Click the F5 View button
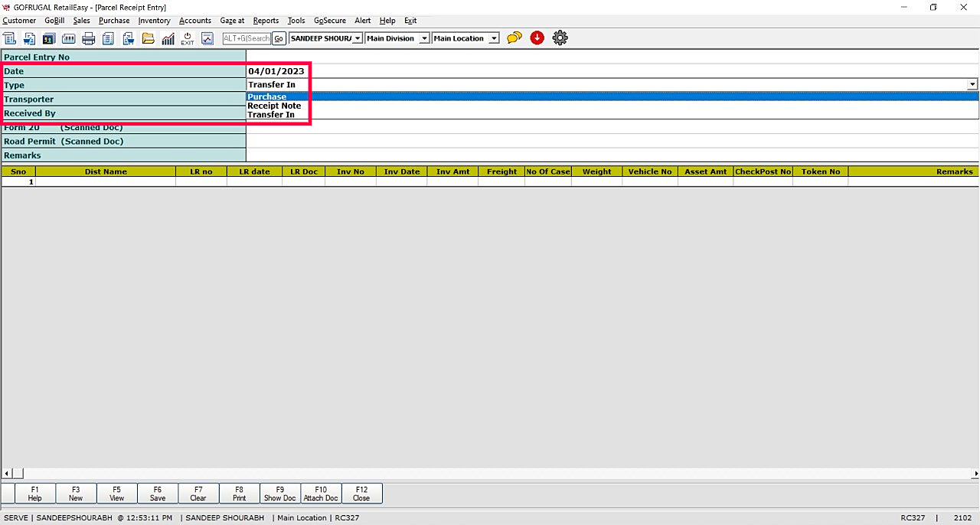980x525 pixels. point(116,494)
